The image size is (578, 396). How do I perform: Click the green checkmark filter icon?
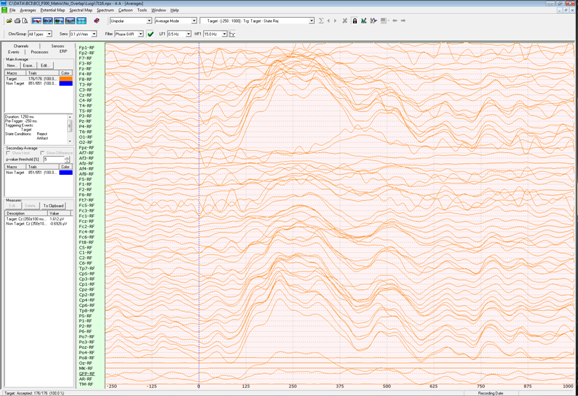(x=150, y=34)
